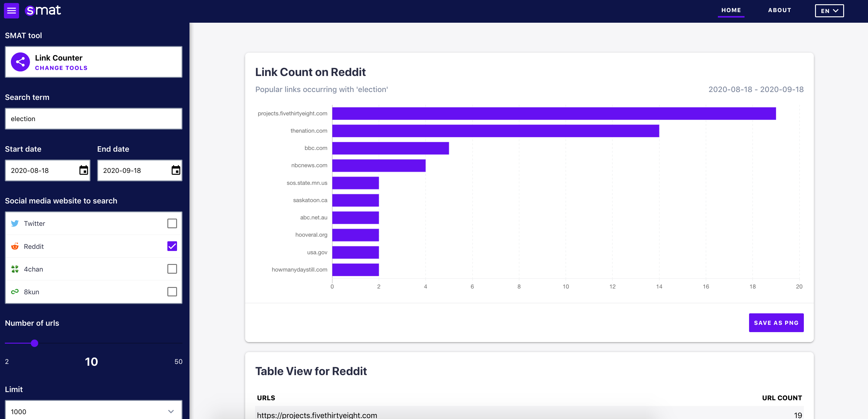Click the URL COUNT column header

point(782,398)
